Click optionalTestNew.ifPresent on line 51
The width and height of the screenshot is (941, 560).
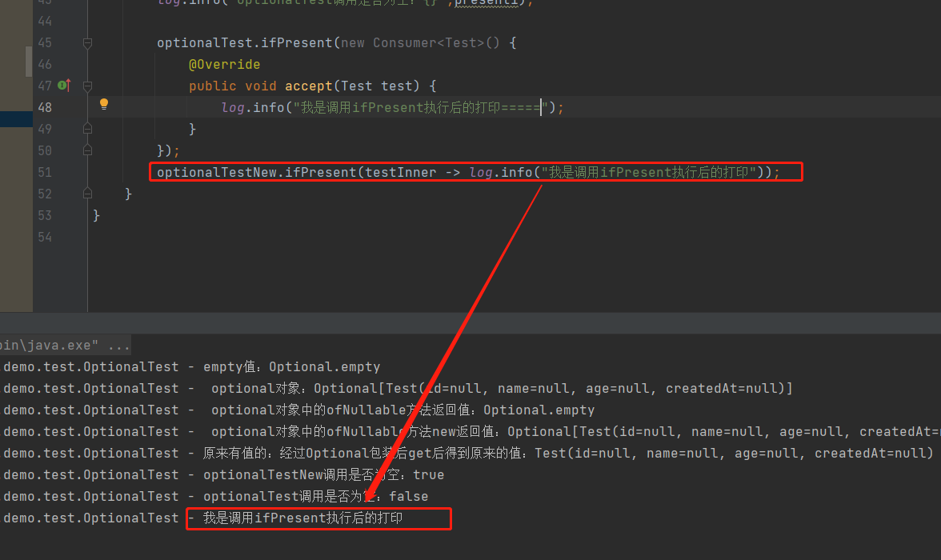click(256, 172)
